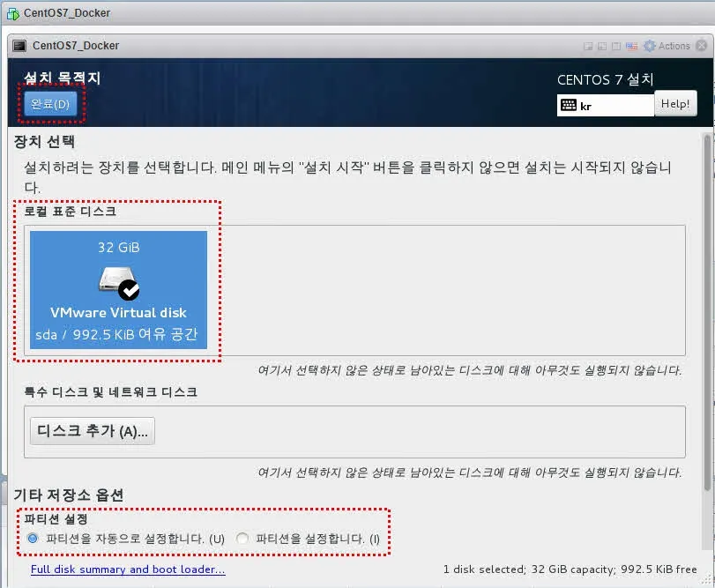
Task: Click the first console layout icon
Action: click(x=588, y=46)
